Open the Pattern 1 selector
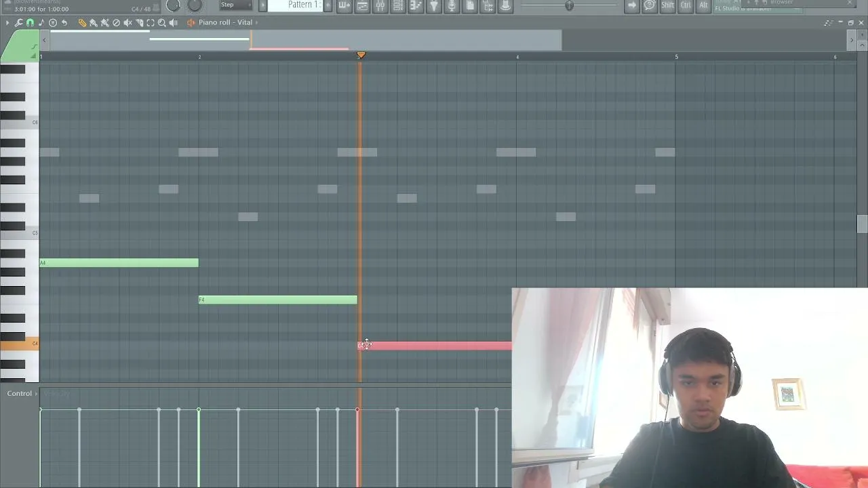868x488 pixels. (294, 5)
